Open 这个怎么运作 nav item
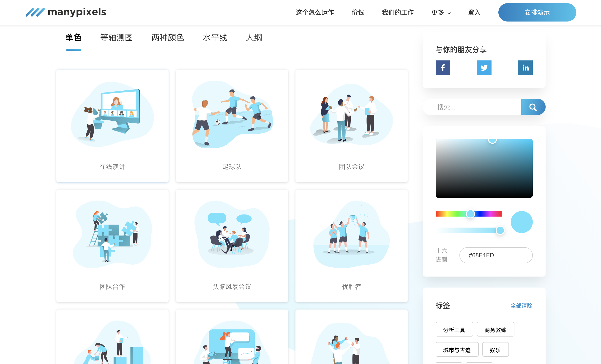The height and width of the screenshot is (364, 601). click(x=315, y=12)
